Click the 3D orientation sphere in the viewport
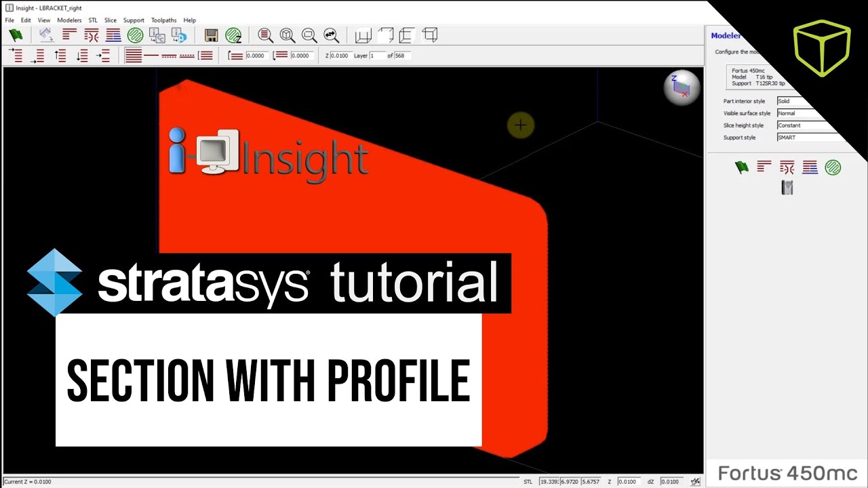This screenshot has height=488, width=868. click(x=682, y=88)
